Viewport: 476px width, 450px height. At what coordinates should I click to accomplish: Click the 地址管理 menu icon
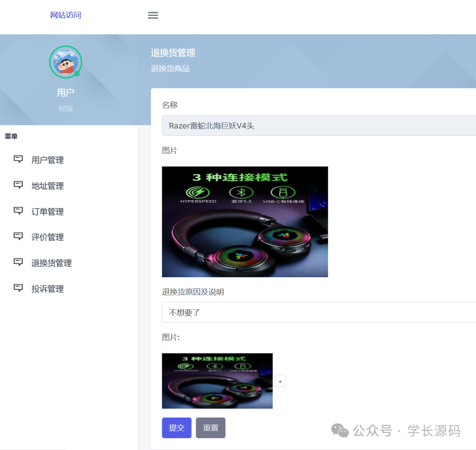click(18, 185)
